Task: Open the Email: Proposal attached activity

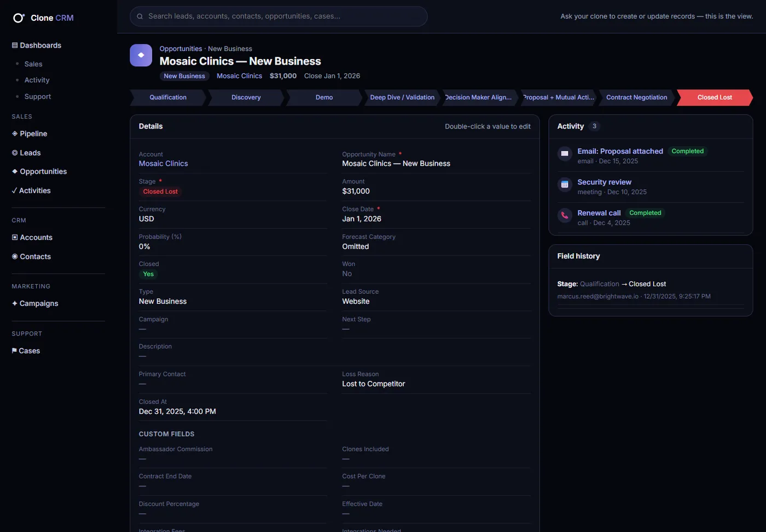Action: click(620, 151)
